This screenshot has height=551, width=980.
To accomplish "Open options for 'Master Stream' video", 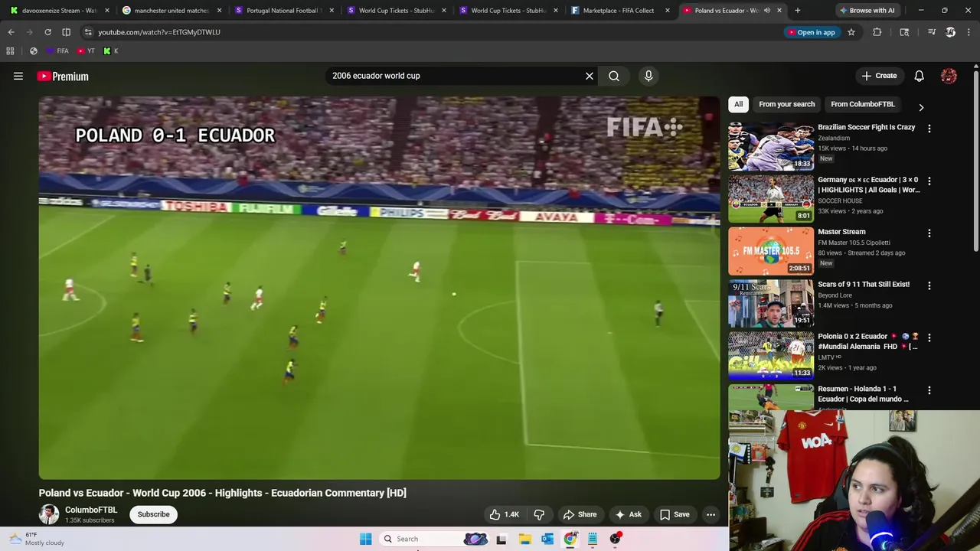I will pyautogui.click(x=929, y=233).
